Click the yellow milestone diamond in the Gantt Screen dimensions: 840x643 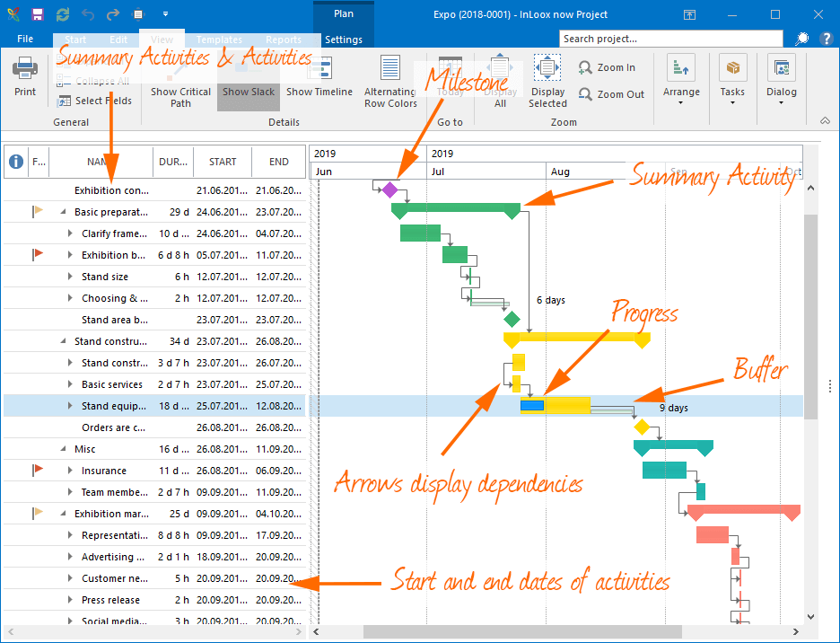coord(642,427)
